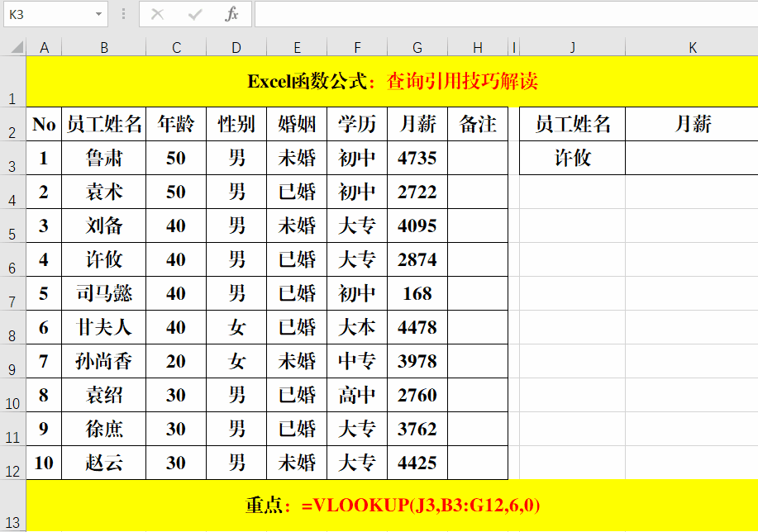This screenshot has height=532, width=758.
Task: Click name cell '赵云'
Action: coord(104,463)
